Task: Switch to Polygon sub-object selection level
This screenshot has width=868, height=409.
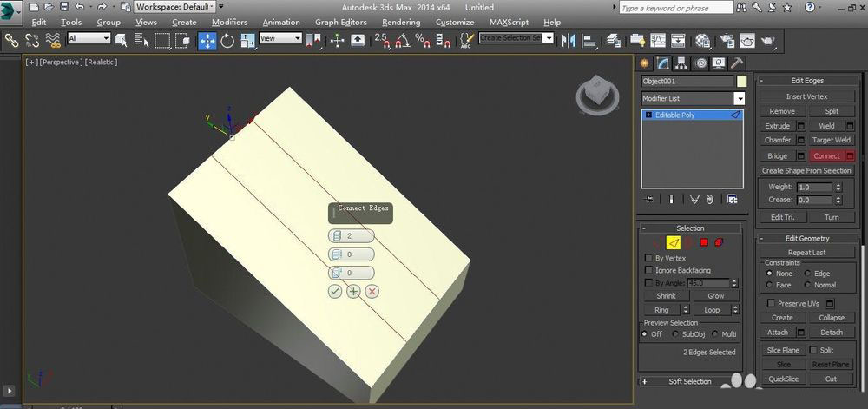Action: (x=704, y=242)
